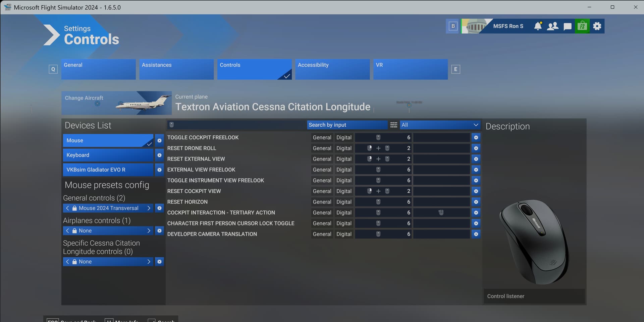
Task: Click primary binding of EXTERNAL VIEW FREELOOK
Action: click(x=383, y=170)
